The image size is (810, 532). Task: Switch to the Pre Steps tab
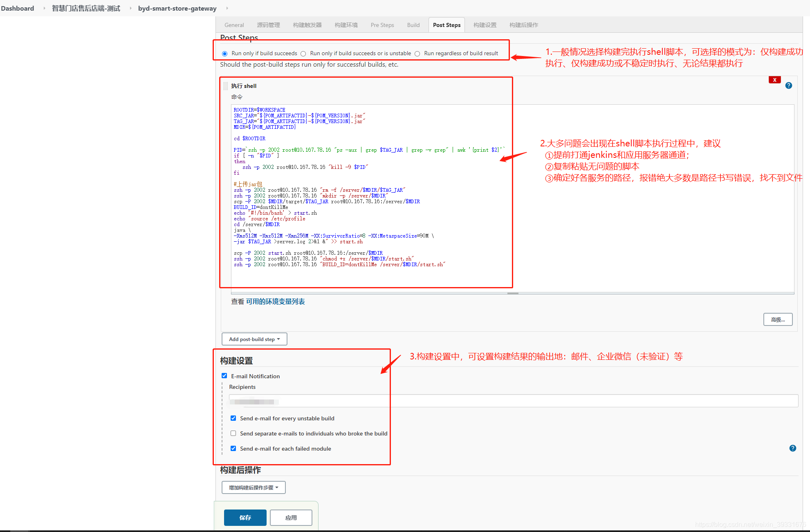click(x=382, y=25)
